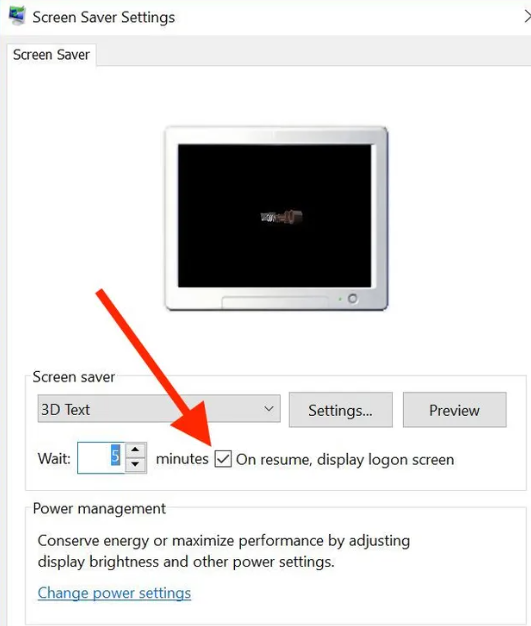Viewport: 531px width, 626px height.
Task: Toggle On resume, display logon screen checkbox
Action: click(x=223, y=459)
